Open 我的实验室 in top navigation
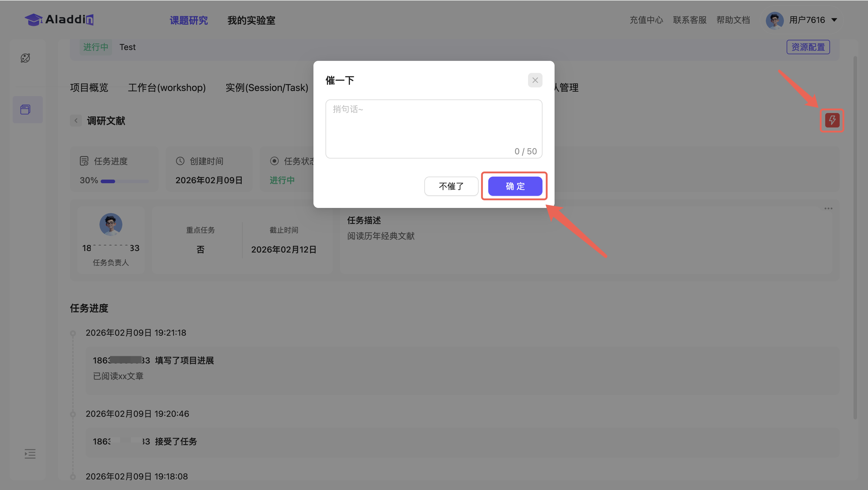The width and height of the screenshot is (868, 490). (x=251, y=20)
